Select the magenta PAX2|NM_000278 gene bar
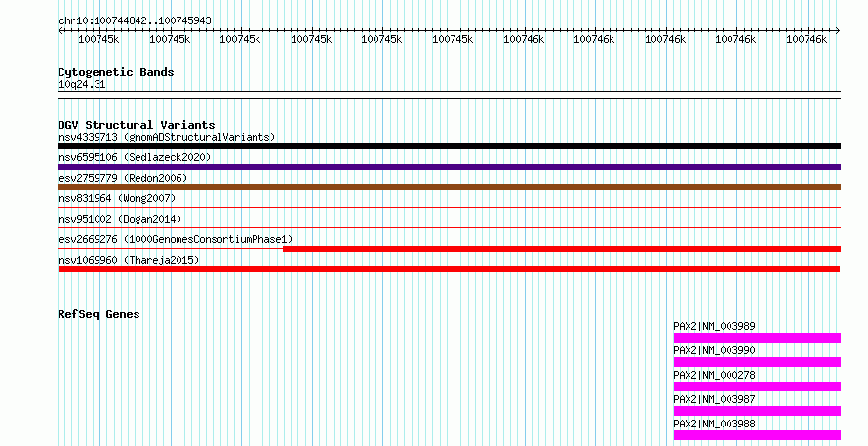The image size is (868, 446). point(757,386)
